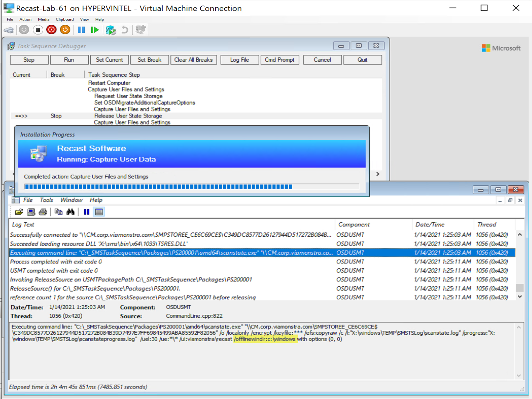This screenshot has width=532, height=399.
Task: Click the Open on Server computer icon
Action: click(x=31, y=212)
